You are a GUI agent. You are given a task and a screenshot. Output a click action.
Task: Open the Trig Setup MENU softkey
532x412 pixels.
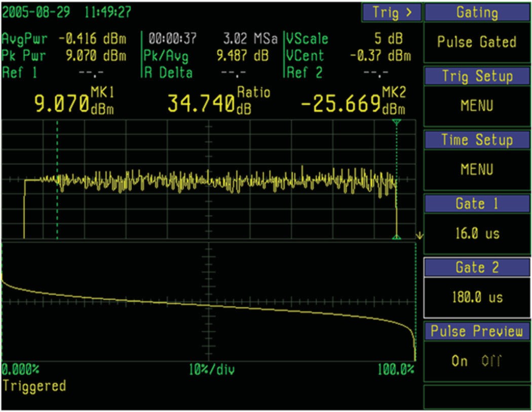tap(477, 106)
